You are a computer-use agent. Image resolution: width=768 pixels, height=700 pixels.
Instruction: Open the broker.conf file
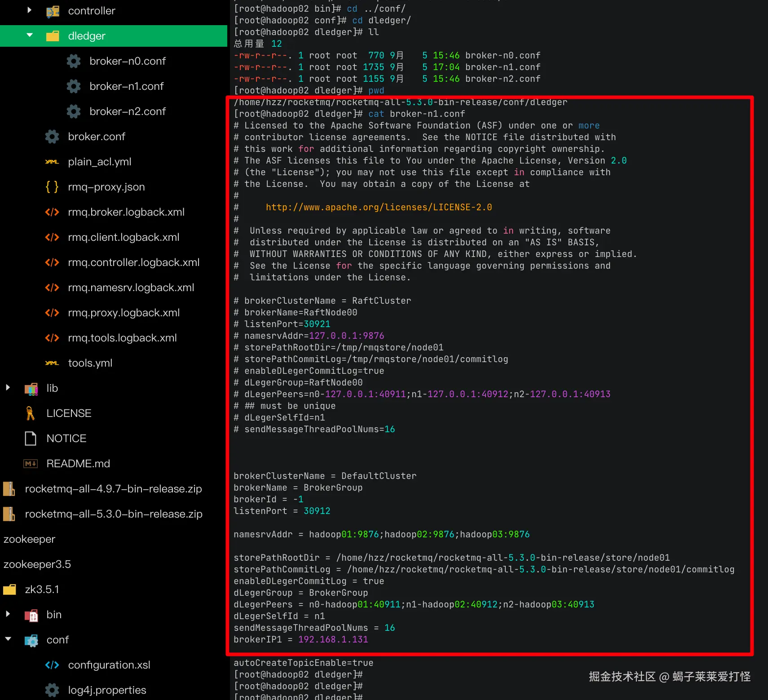click(97, 137)
